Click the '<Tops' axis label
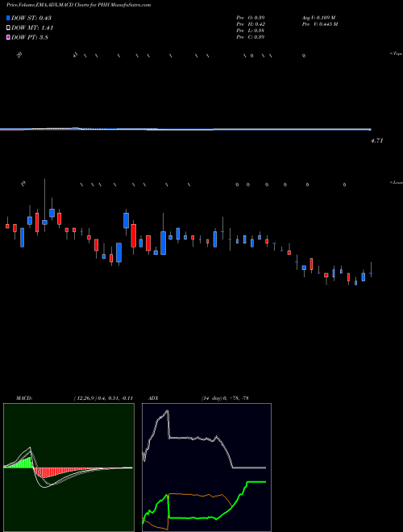Image resolution: width=403 pixels, height=532 pixels. pos(397,54)
